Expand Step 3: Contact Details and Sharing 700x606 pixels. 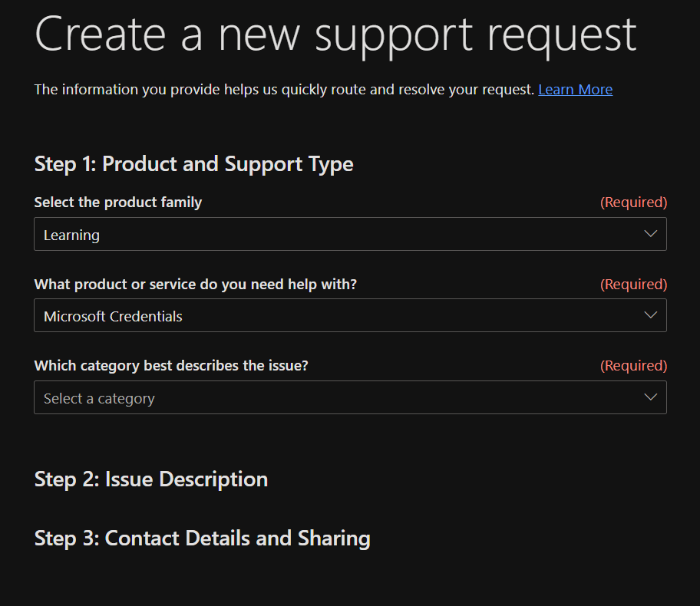click(x=202, y=538)
